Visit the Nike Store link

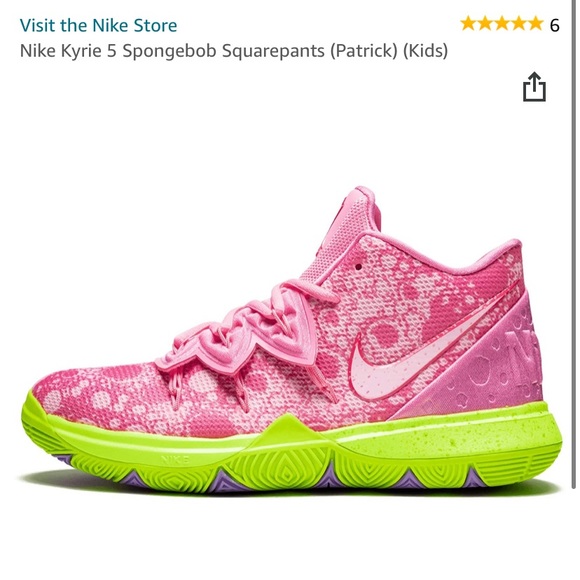tap(98, 26)
